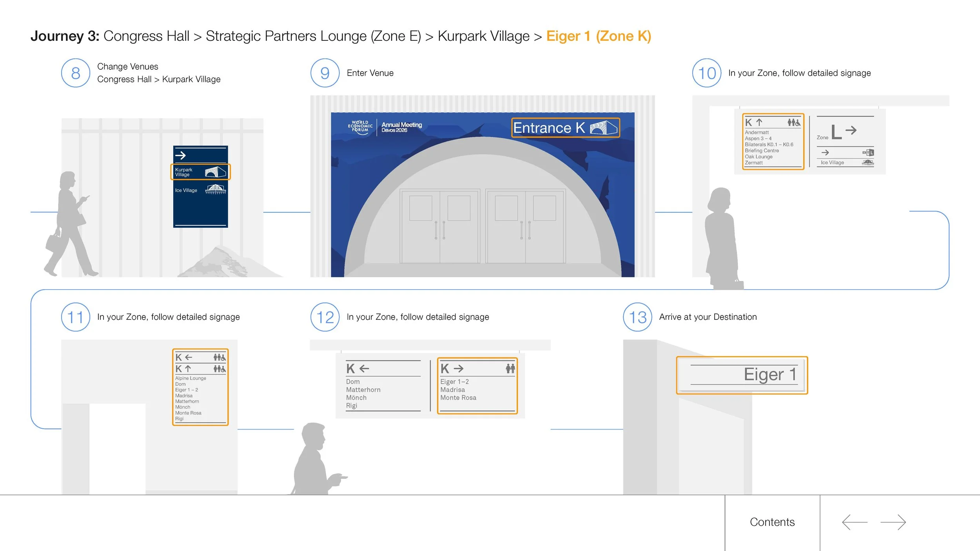Click 'Strategic Partners Lounge (Zone E)' in title

pyautogui.click(x=313, y=36)
